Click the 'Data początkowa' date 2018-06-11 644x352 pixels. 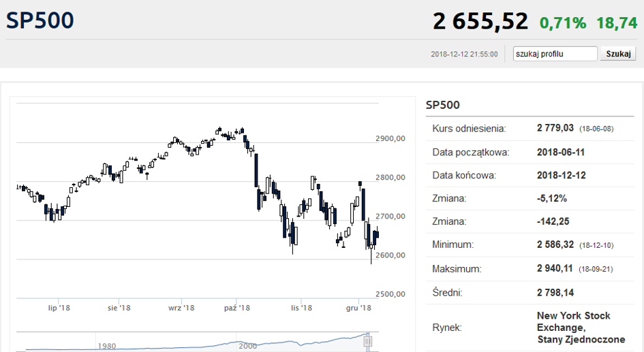click(561, 153)
